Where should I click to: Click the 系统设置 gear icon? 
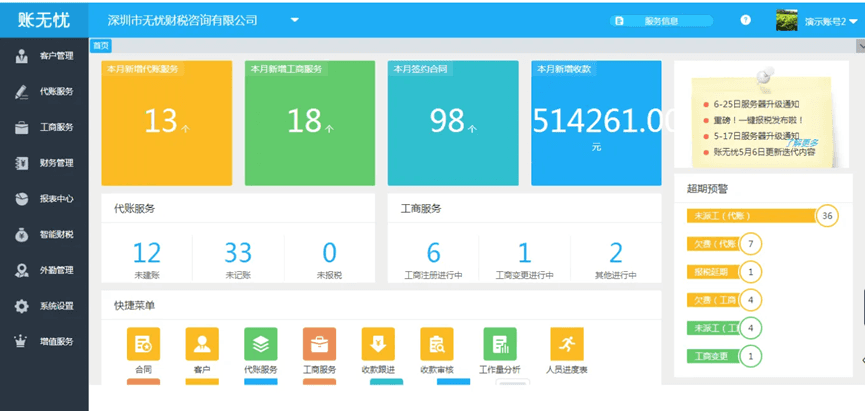tap(22, 306)
